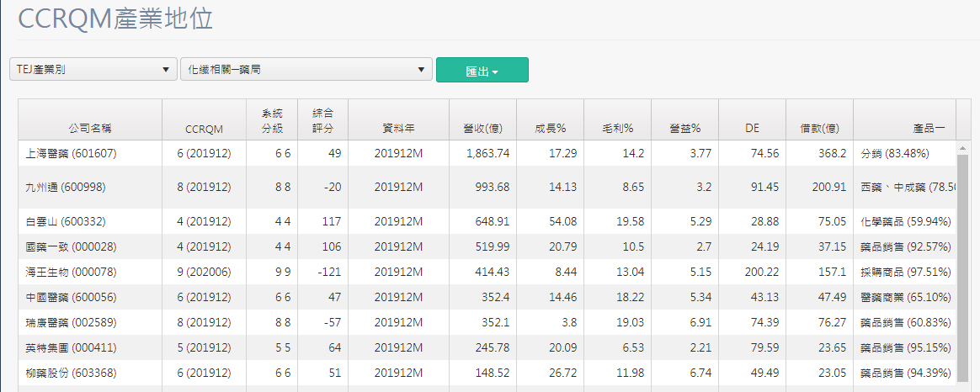
Task: Sort by the DE column header
Action: (x=752, y=129)
